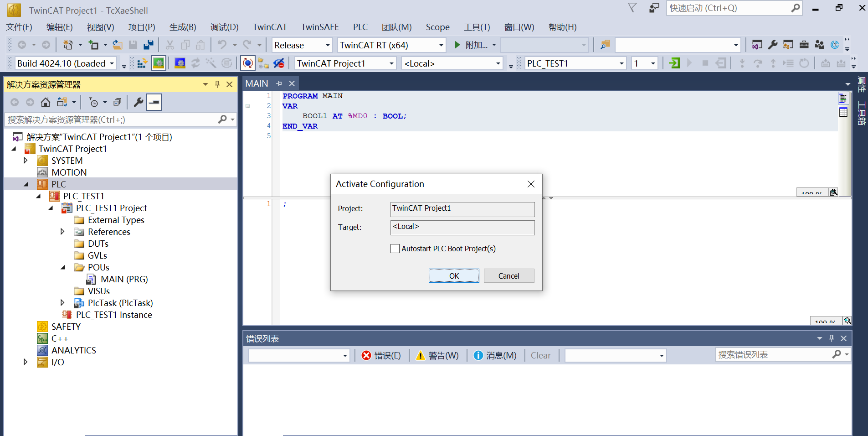
Task: Click the green PLC Login icon
Action: click(x=674, y=63)
